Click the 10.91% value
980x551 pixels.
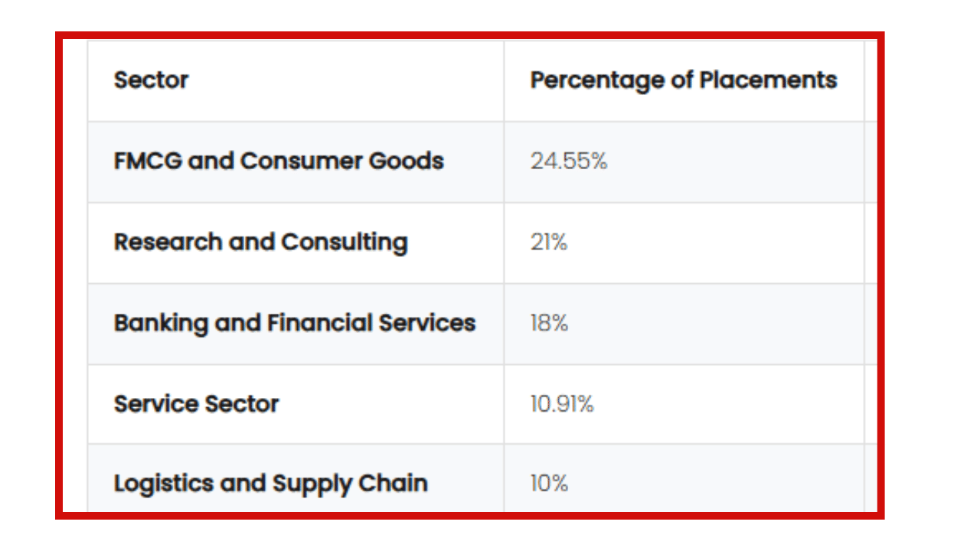tap(561, 404)
